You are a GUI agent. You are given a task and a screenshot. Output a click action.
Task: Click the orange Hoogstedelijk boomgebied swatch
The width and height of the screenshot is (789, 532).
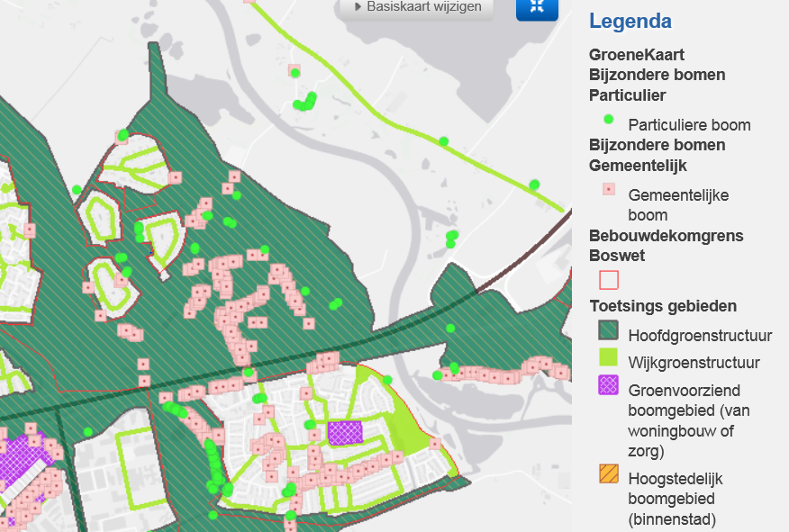tap(609, 473)
